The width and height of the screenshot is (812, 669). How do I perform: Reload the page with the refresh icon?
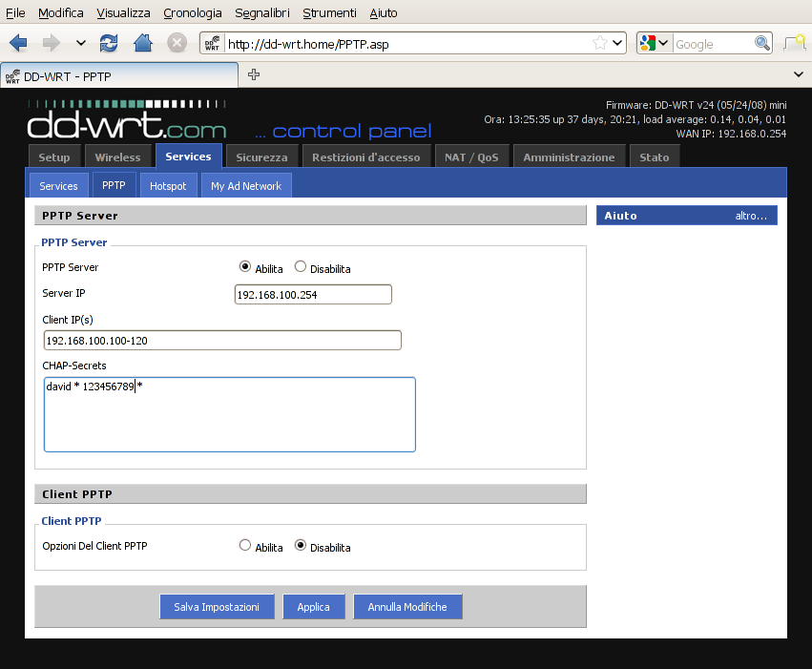coord(109,42)
